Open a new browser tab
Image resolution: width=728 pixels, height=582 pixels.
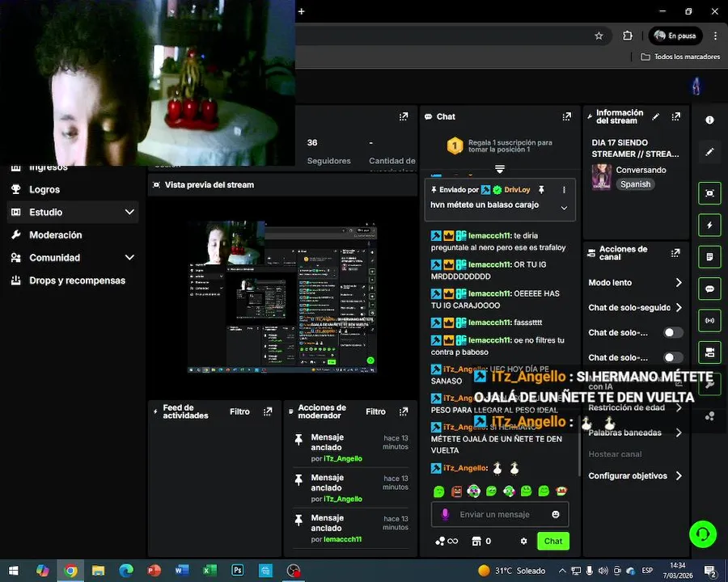[x=302, y=11]
